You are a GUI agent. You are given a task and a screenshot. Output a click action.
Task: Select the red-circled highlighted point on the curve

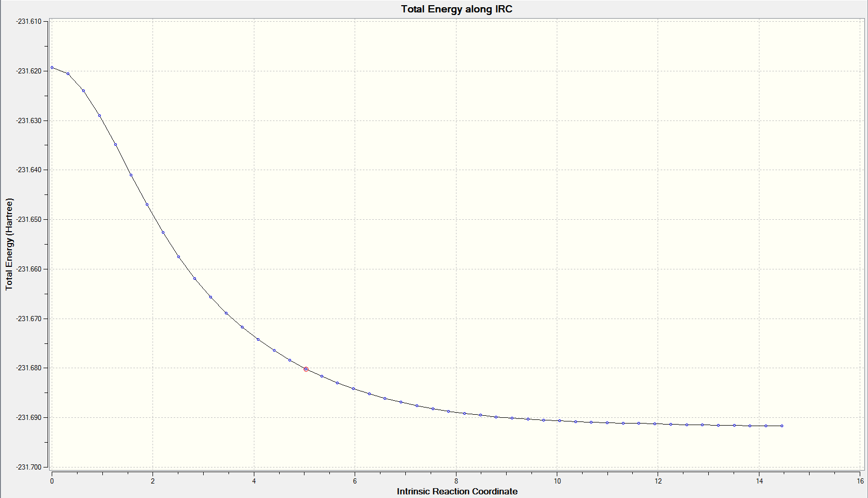click(x=306, y=369)
